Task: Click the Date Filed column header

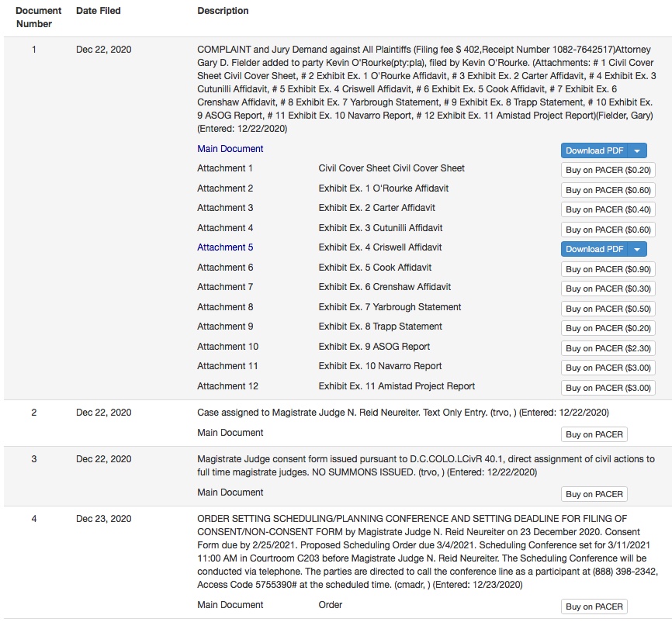Action: (x=98, y=11)
